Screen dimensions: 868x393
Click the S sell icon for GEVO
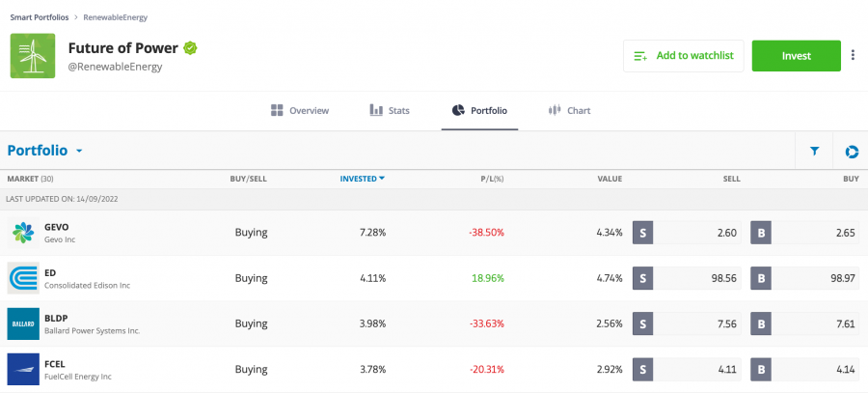pyautogui.click(x=642, y=233)
